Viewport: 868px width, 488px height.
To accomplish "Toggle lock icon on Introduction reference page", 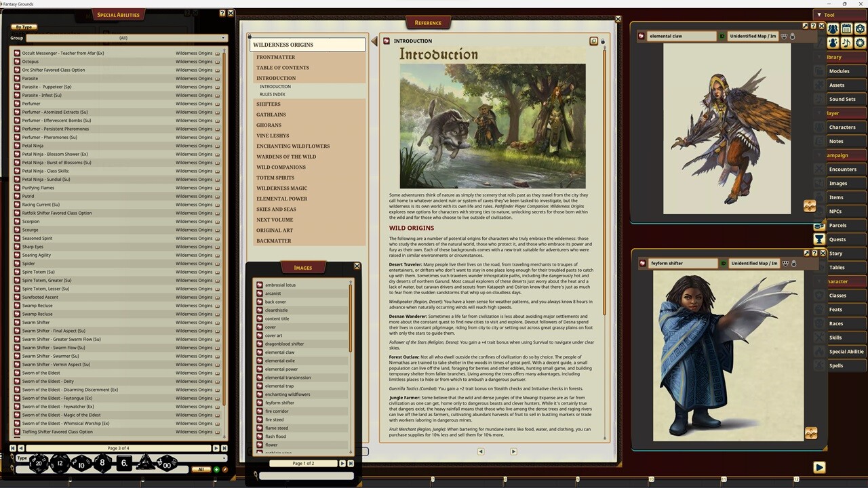I will point(602,41).
